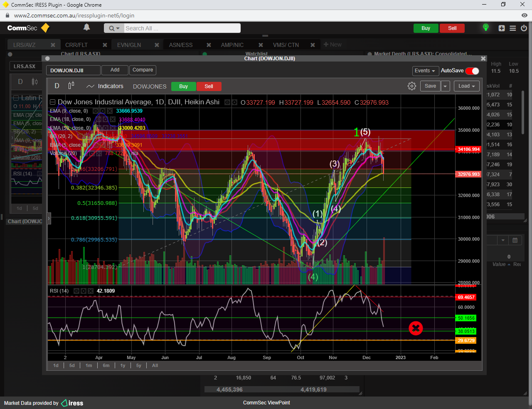Toggle the AutoSave switch
Viewport: 532px width, 409px height.
(472, 71)
